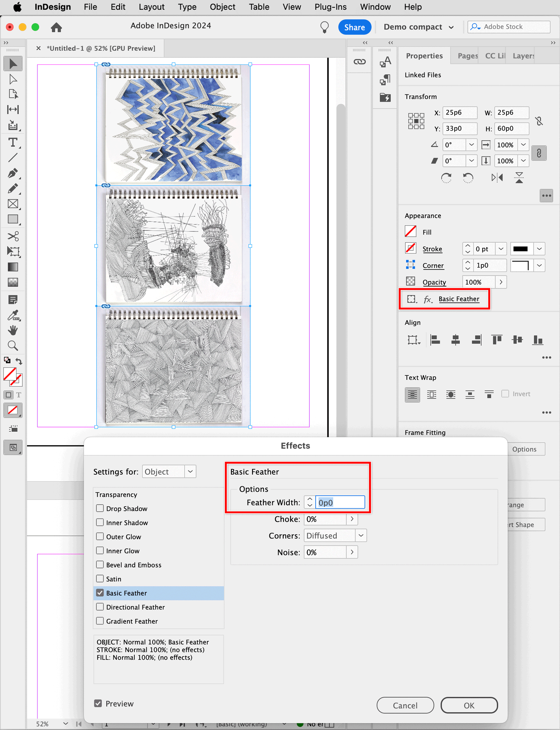Open the Window menu
Viewport: 560px width, 730px height.
pos(375,7)
